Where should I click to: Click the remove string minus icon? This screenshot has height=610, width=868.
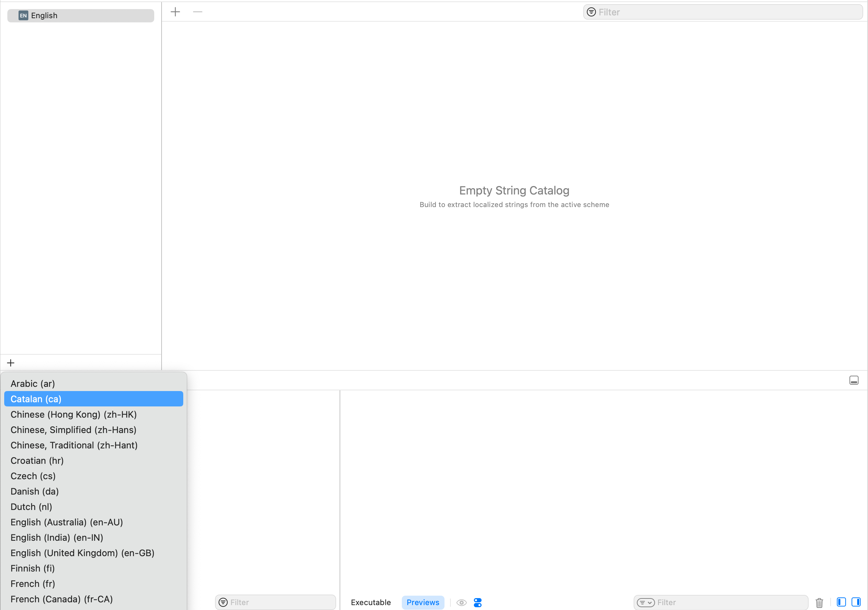[x=197, y=12]
